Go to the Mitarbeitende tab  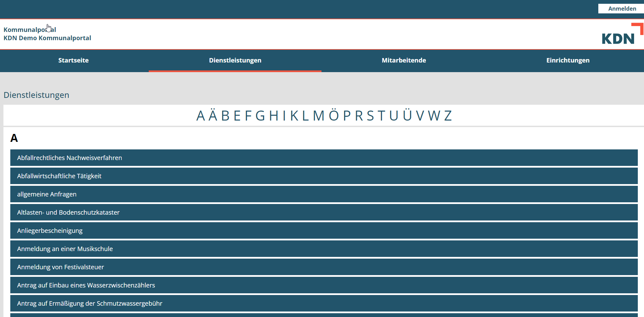point(404,60)
